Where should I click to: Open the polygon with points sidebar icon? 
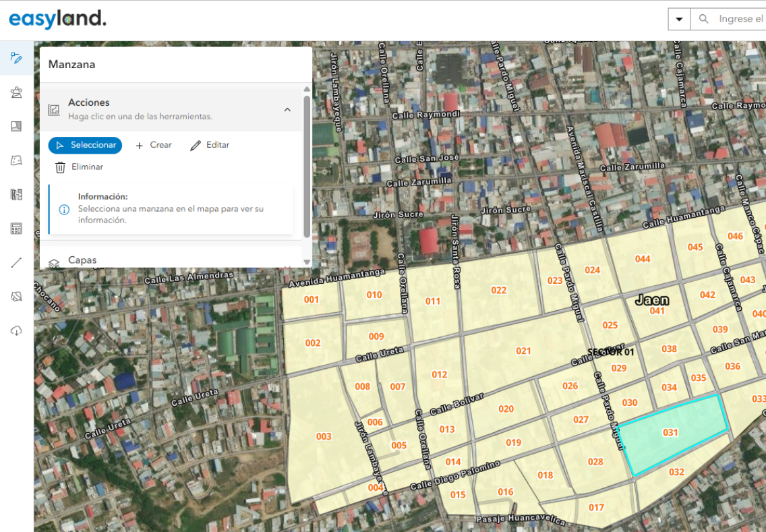click(17, 160)
